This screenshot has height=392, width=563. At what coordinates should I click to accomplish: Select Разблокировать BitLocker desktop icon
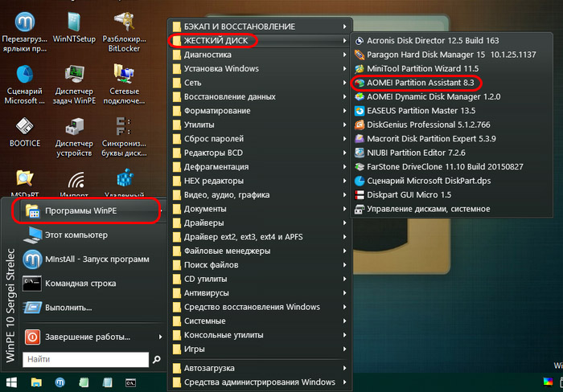124,32
